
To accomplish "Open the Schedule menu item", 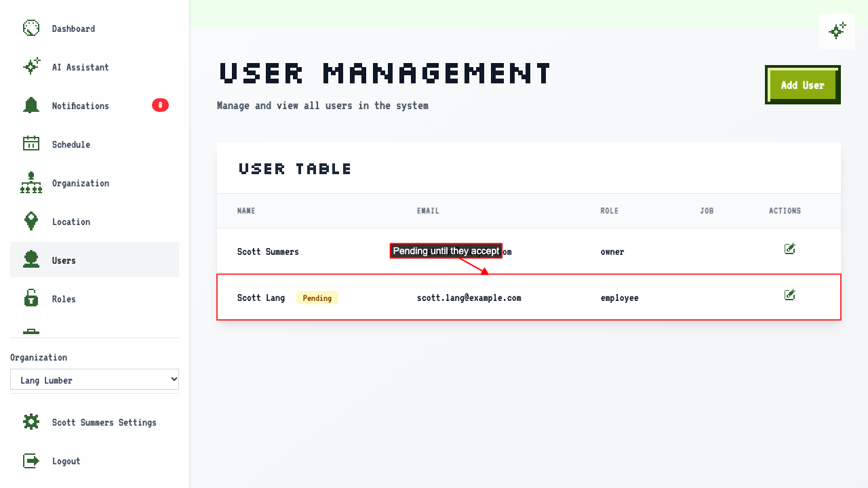I will click(x=94, y=144).
